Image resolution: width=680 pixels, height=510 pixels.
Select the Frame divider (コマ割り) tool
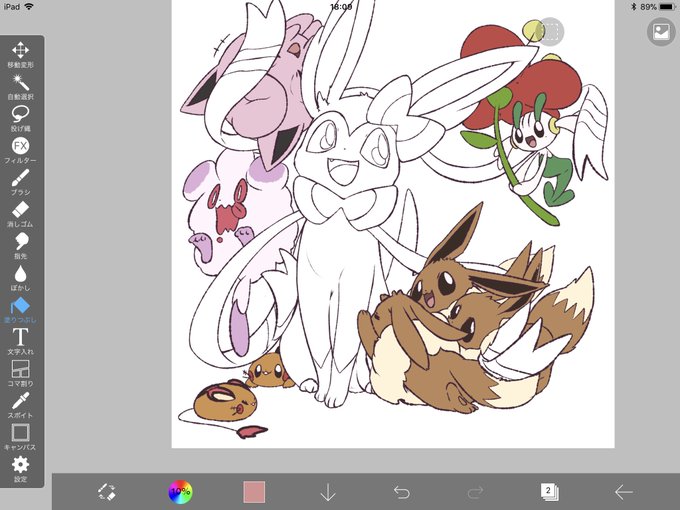pos(20,374)
